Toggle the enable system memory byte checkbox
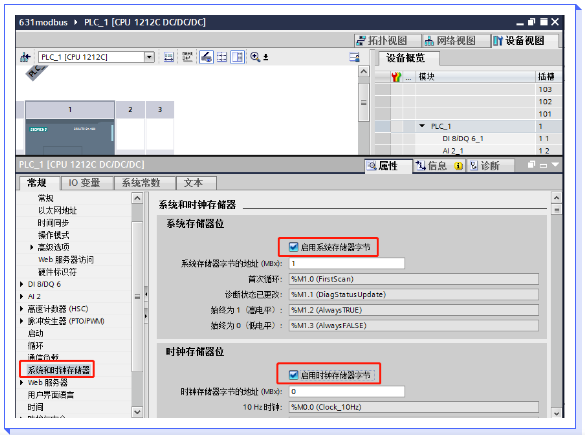The image size is (585, 438). (x=293, y=247)
